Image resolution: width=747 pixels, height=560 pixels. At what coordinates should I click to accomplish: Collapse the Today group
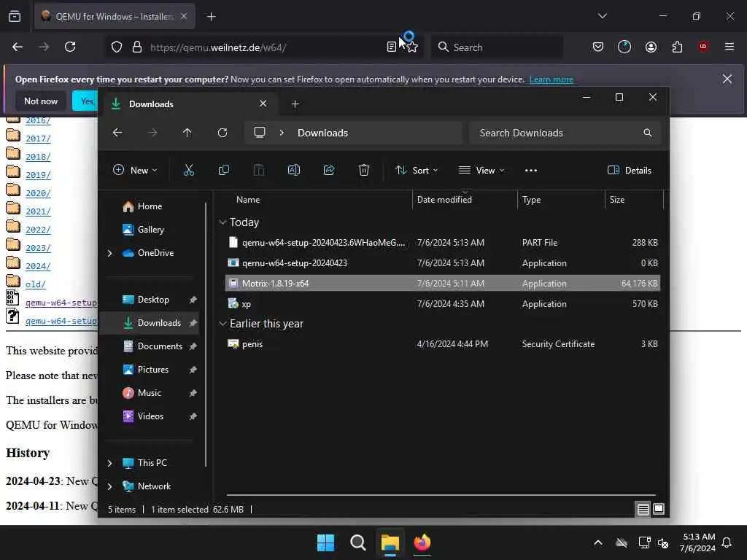click(222, 222)
